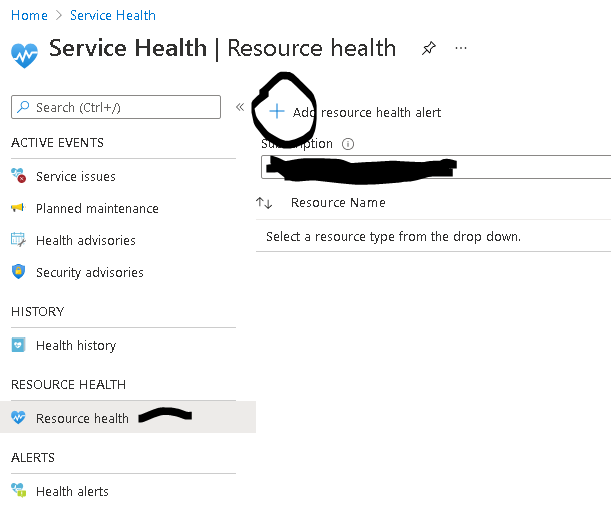Sort list using up-down arrows icon
The height and width of the screenshot is (525, 611).
pyautogui.click(x=264, y=203)
